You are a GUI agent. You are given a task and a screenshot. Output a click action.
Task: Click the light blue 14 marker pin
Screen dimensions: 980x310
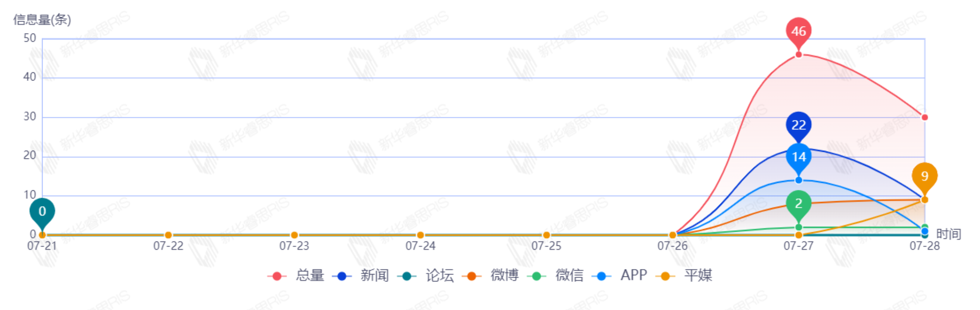799,157
